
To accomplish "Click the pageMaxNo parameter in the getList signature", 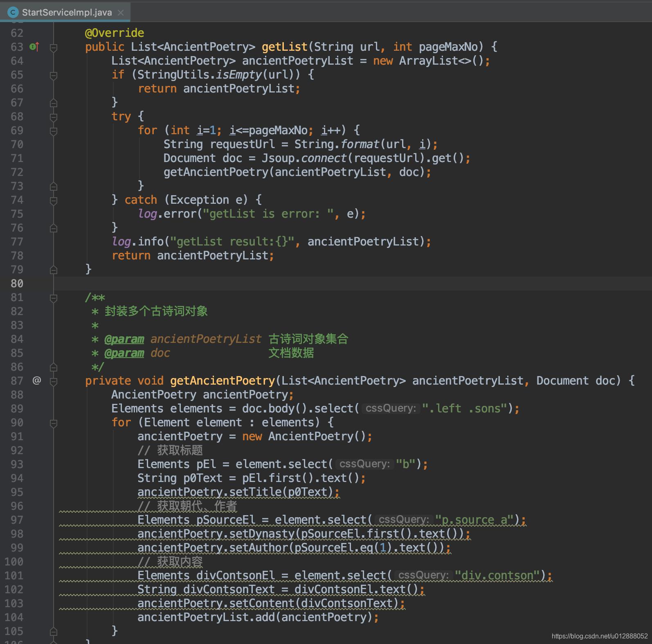I will 448,47.
